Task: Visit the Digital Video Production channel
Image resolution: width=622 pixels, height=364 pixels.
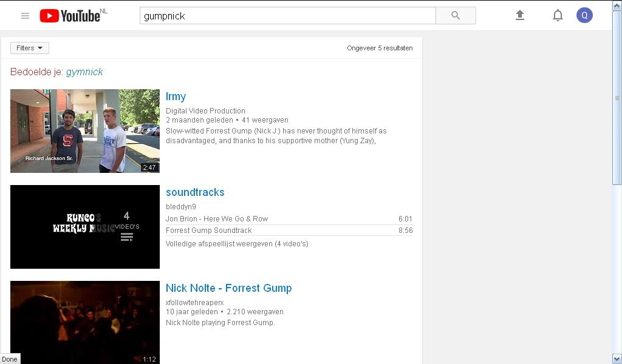Action: 205,111
